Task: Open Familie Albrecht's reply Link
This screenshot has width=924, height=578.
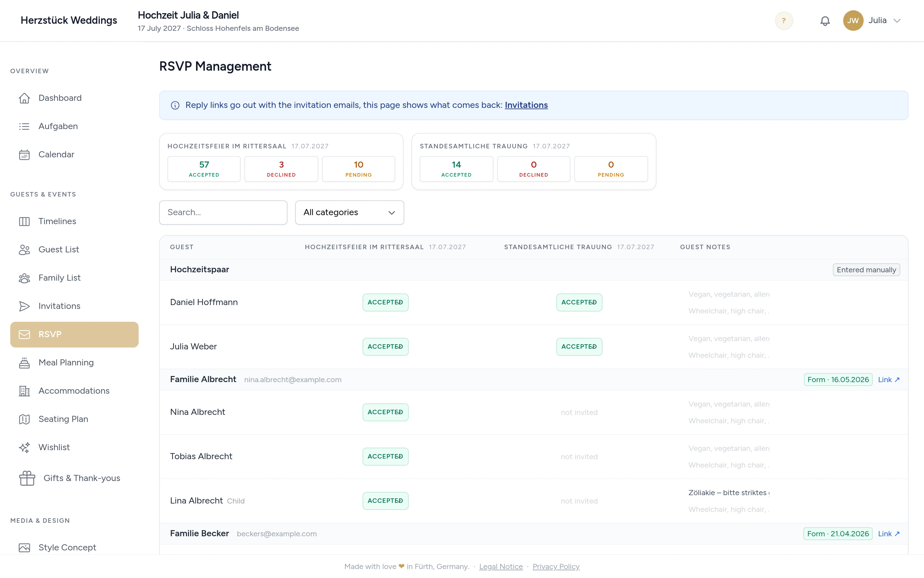Action: (889, 380)
